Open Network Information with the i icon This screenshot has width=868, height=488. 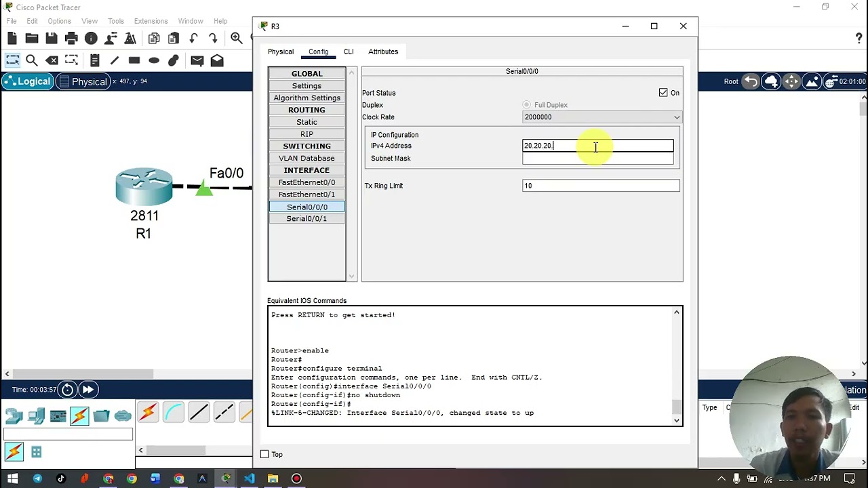click(x=91, y=39)
